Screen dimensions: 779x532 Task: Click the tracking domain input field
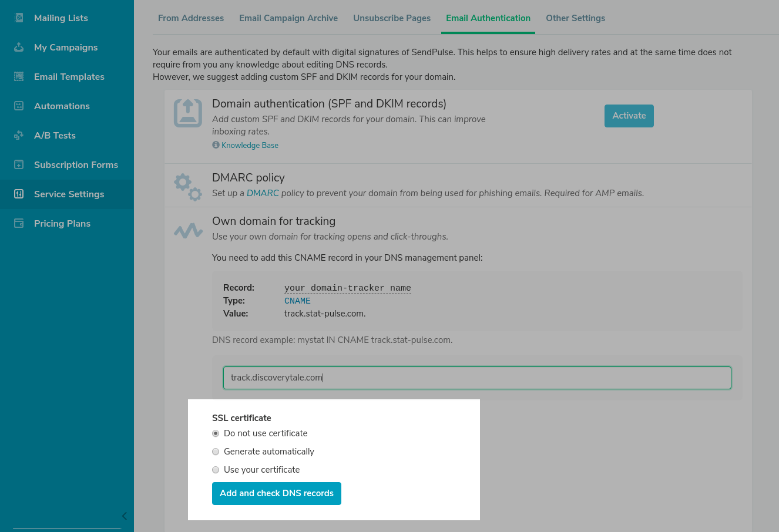pyautogui.click(x=476, y=378)
